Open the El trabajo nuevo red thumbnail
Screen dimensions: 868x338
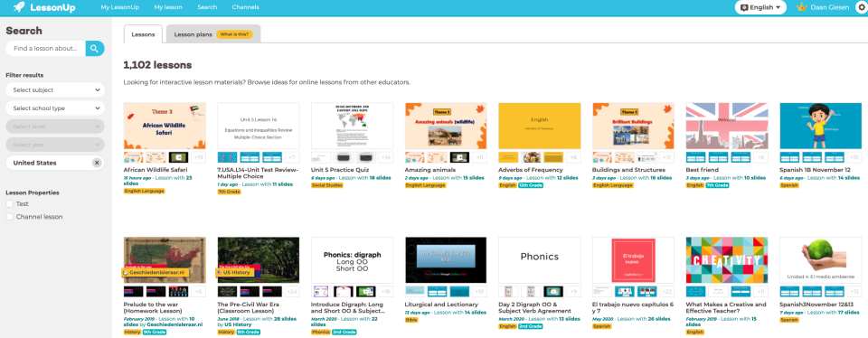633,260
